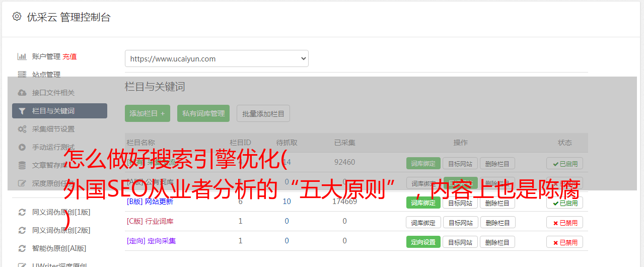Click 删除栏目 in the 92460 row
The height and width of the screenshot is (267, 644).
click(497, 163)
